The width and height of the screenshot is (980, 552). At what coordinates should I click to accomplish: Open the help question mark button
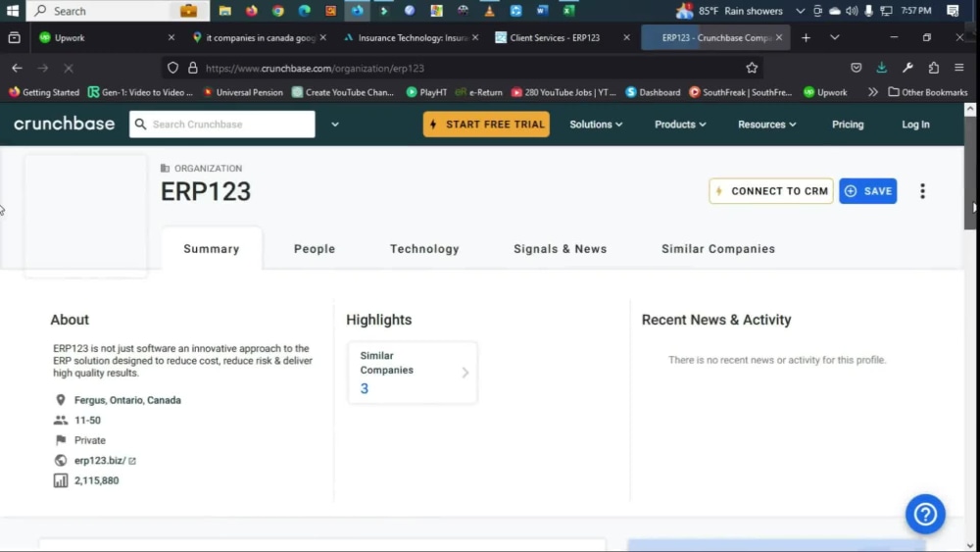(926, 515)
